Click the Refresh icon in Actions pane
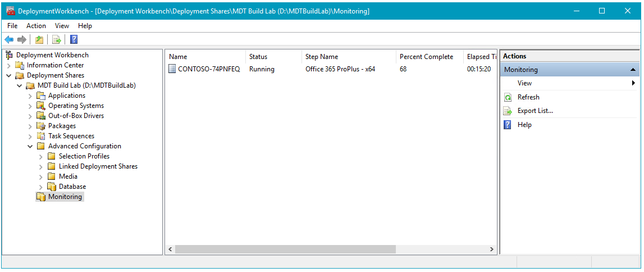Image resolution: width=644 pixels, height=272 pixels. pyautogui.click(x=508, y=97)
